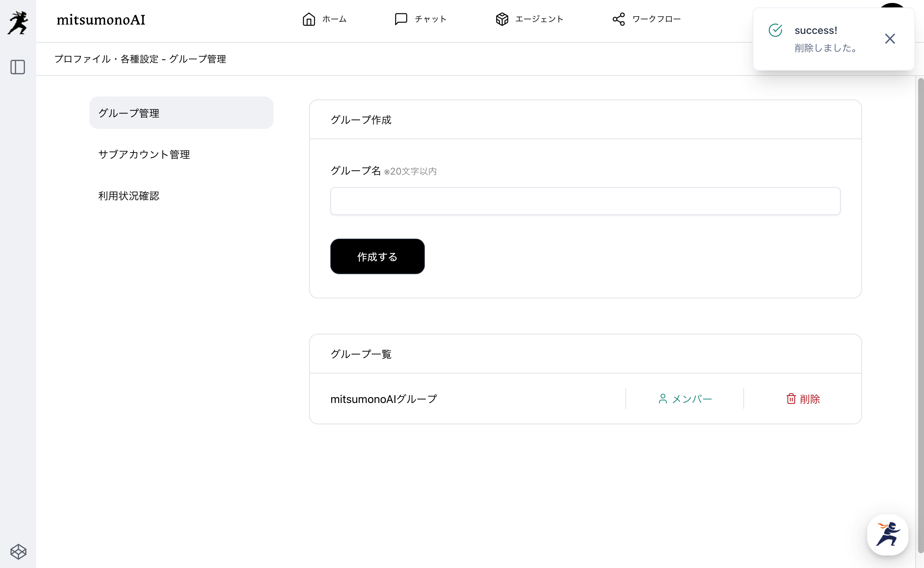Image resolution: width=924 pixels, height=568 pixels.
Task: Toggle the sidebar panel icon
Action: 18,67
